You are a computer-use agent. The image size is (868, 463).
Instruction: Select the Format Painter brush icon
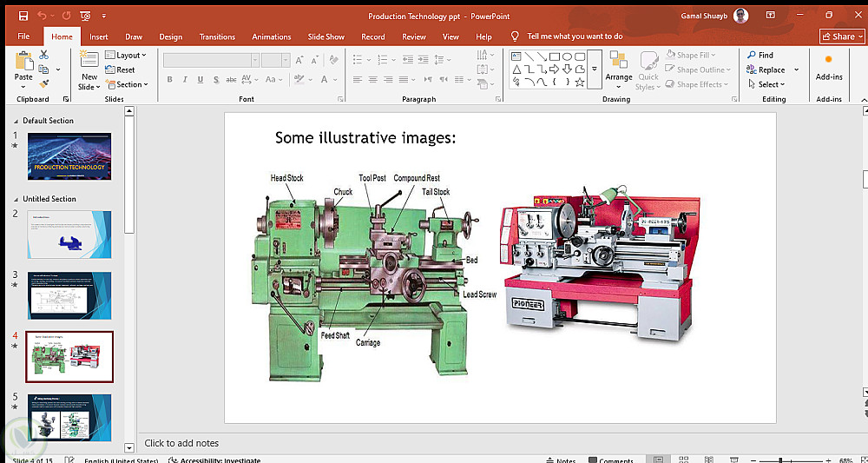44,84
